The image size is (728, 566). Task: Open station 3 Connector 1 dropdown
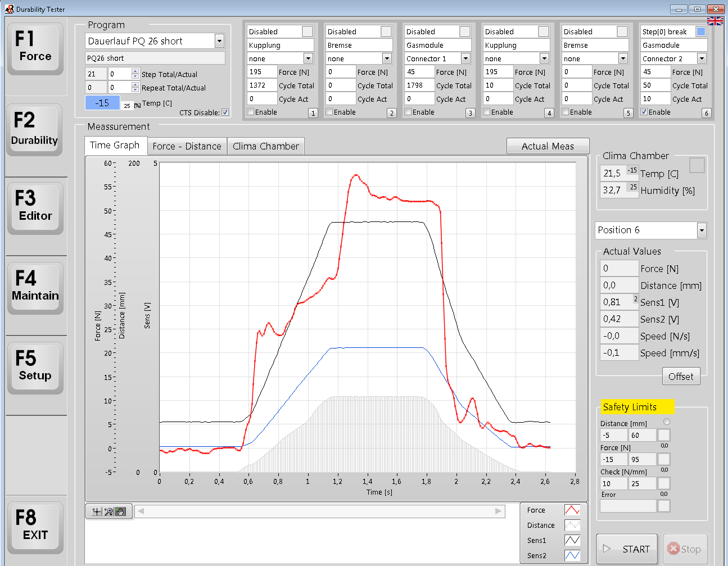465,58
